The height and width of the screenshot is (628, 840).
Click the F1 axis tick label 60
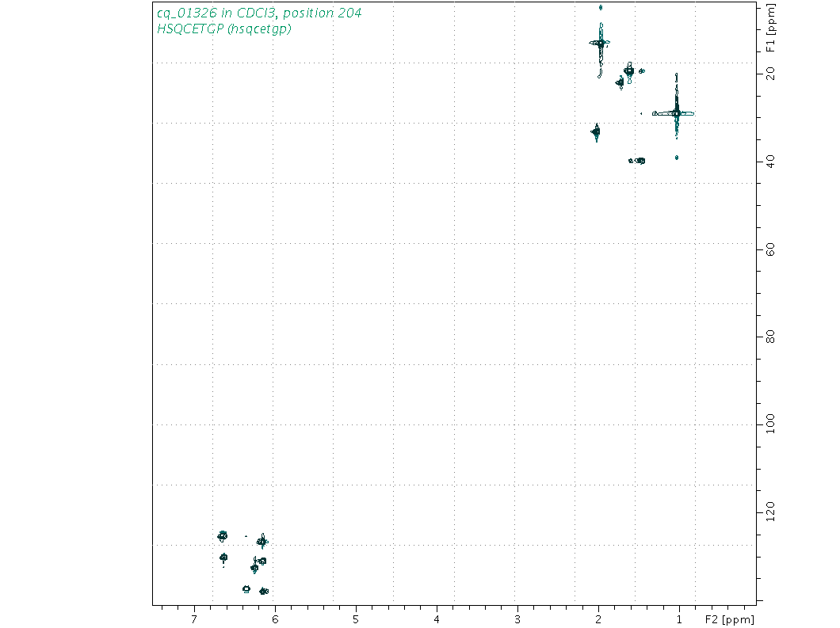click(771, 249)
